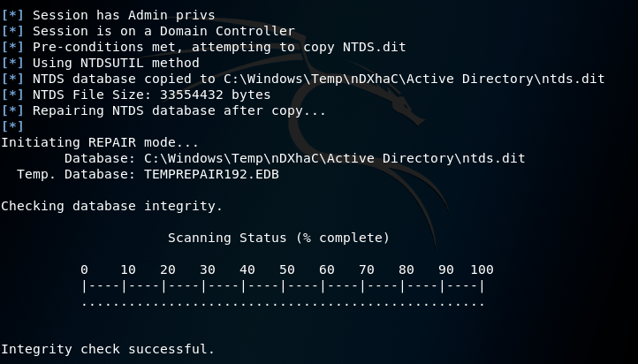Click the 0 mark on the progress scale
This screenshot has height=364, width=638.
click(84, 269)
